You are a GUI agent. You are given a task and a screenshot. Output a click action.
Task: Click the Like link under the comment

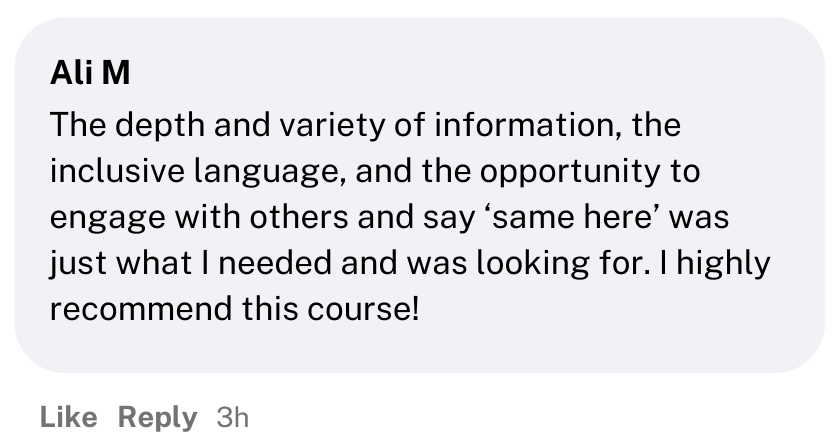pyautogui.click(x=69, y=416)
